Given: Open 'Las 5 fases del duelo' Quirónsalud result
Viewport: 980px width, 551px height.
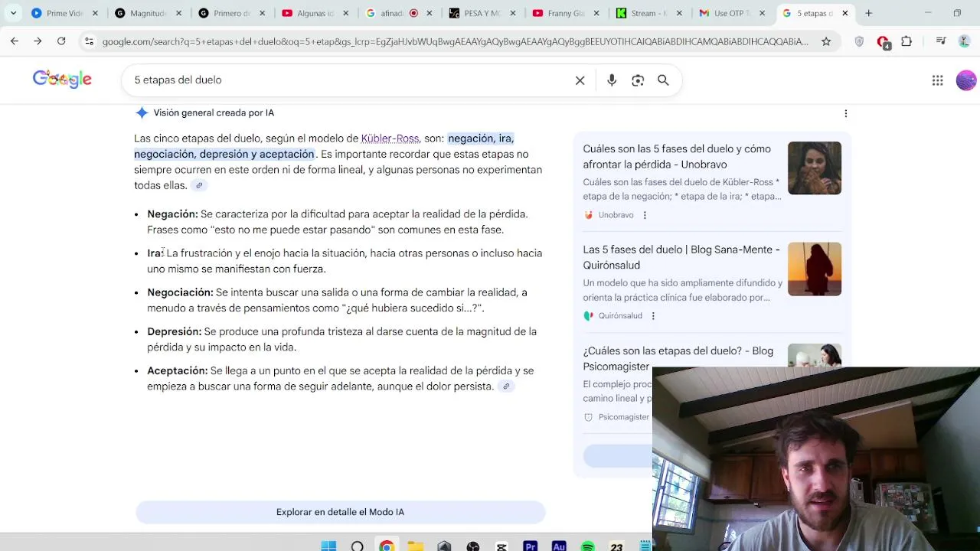Looking at the screenshot, I should pos(681,257).
